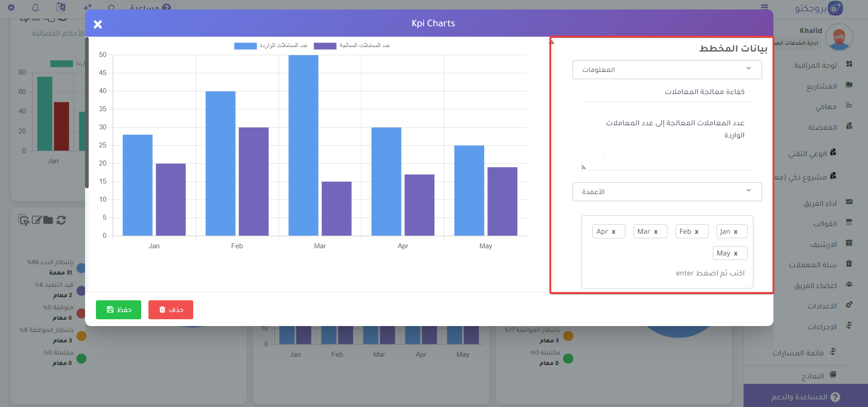Click the settings gear icon in top bar
Screen dimensions: 868x407
click(x=11, y=7)
